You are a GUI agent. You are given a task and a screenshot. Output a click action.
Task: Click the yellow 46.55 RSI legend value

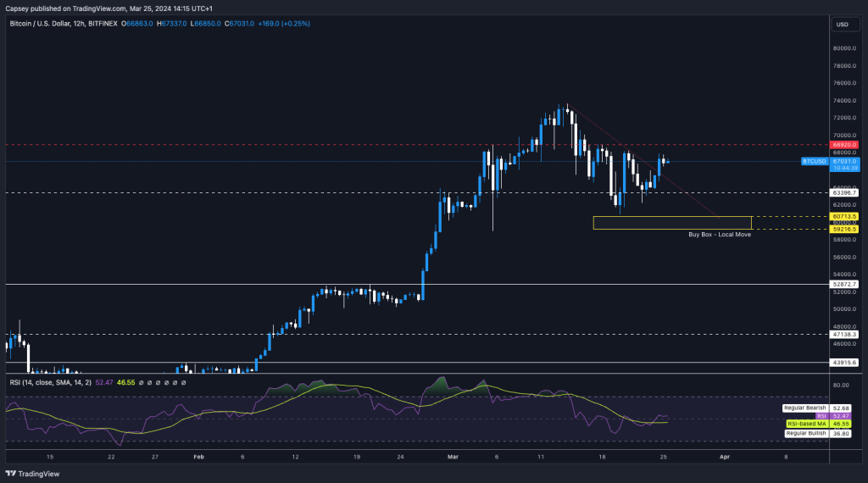pos(125,382)
